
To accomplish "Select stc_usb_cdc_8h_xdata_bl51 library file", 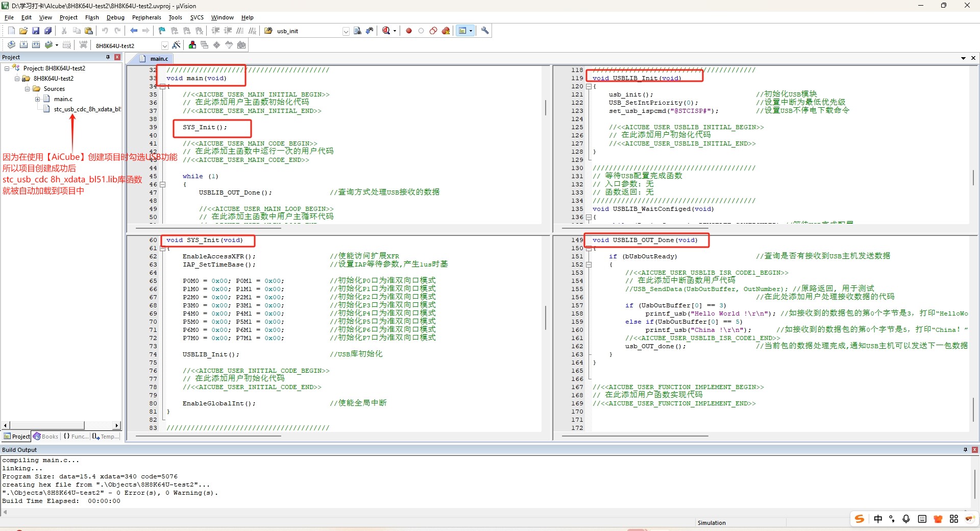I will 82,109.
